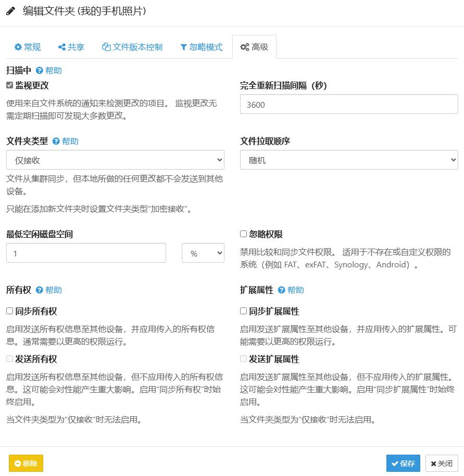Click question mark icon beside 文件夹类型
The width and height of the screenshot is (464, 476).
pos(56,141)
